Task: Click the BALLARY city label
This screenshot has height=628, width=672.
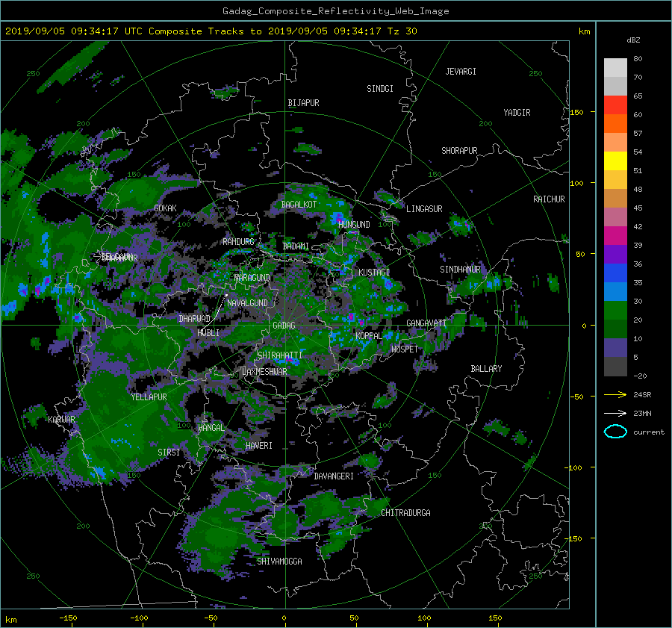Action: tap(486, 369)
